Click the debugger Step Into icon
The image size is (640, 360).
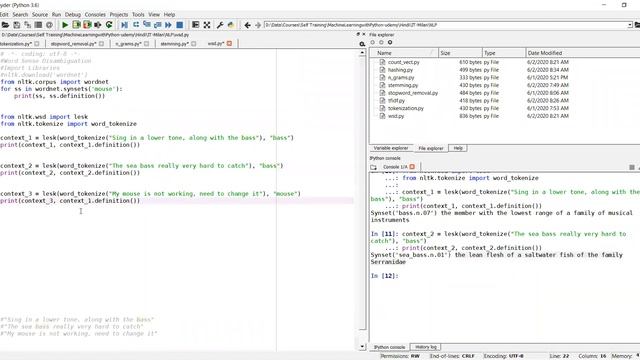(147, 25)
